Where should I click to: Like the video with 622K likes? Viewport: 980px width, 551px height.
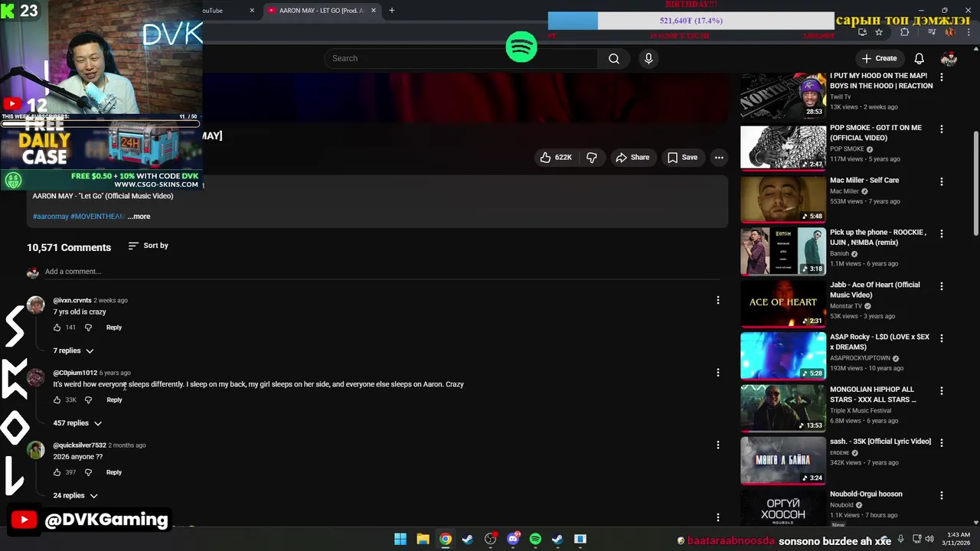click(557, 158)
